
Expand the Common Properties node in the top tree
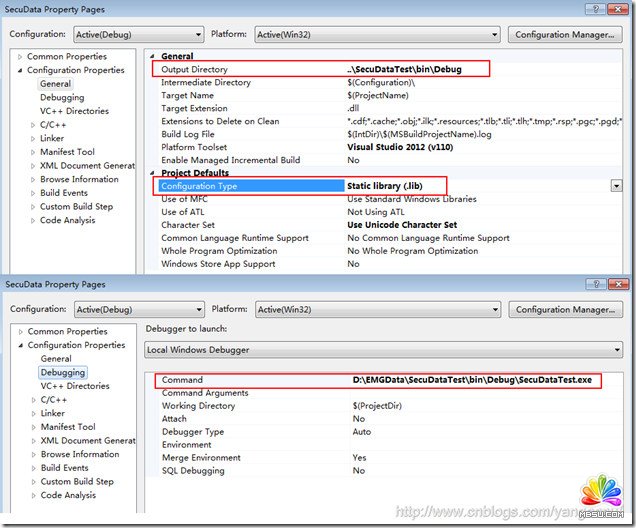(x=20, y=57)
